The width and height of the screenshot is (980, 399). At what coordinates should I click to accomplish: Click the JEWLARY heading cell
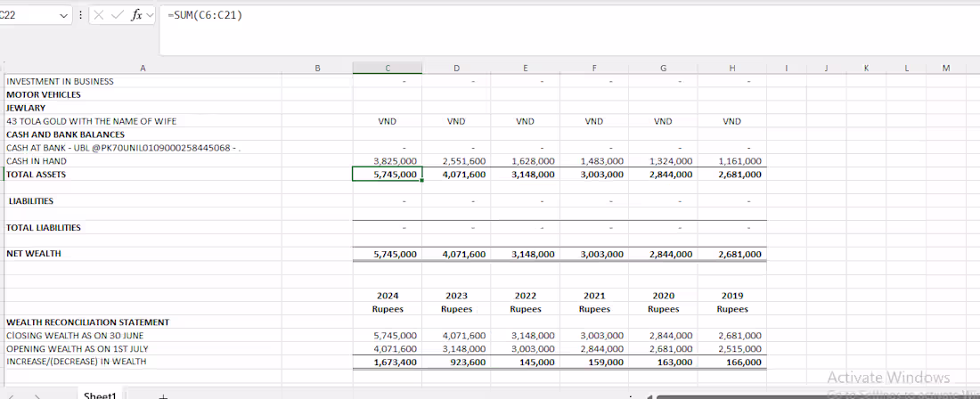pos(143,108)
